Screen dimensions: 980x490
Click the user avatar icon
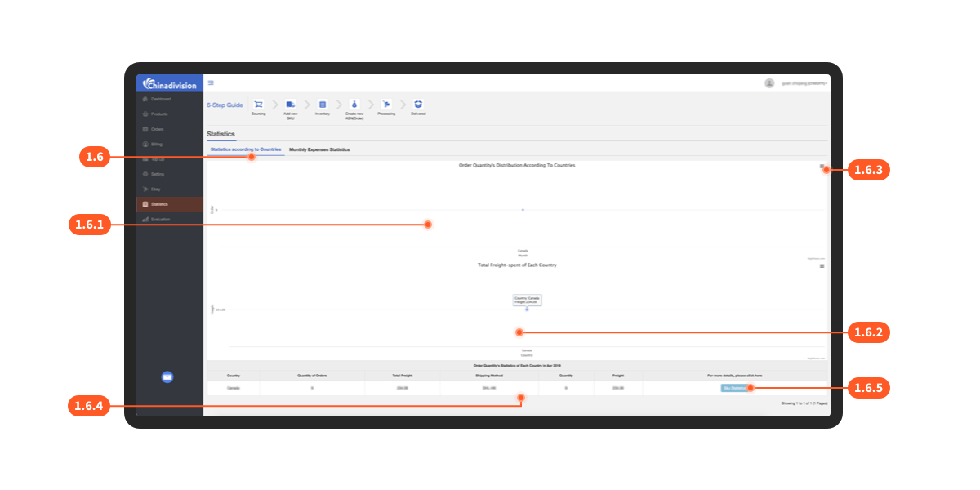[x=769, y=83]
